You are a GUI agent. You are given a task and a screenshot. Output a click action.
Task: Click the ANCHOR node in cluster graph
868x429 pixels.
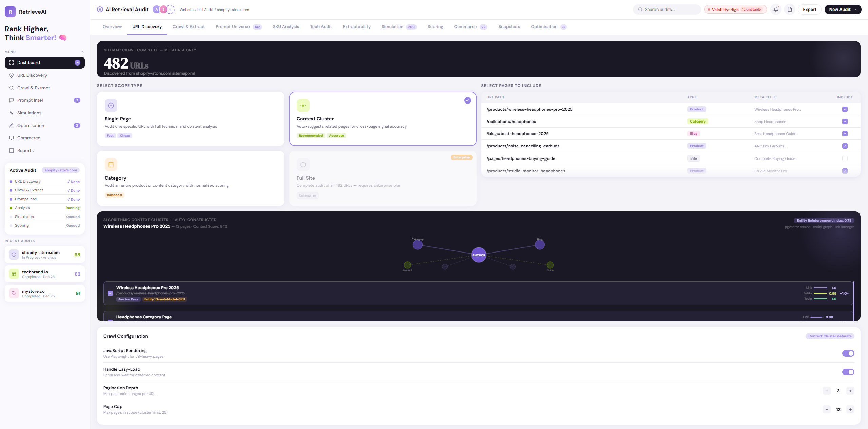pyautogui.click(x=479, y=255)
